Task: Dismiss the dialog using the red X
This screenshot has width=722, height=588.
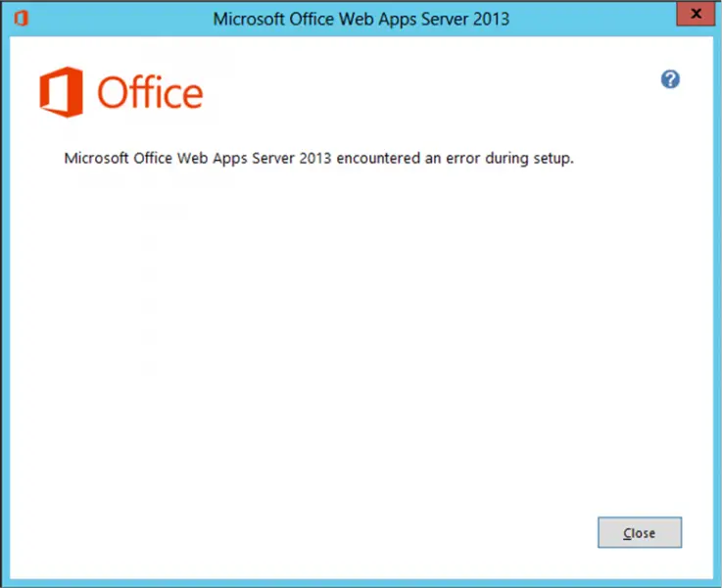Action: click(x=696, y=14)
